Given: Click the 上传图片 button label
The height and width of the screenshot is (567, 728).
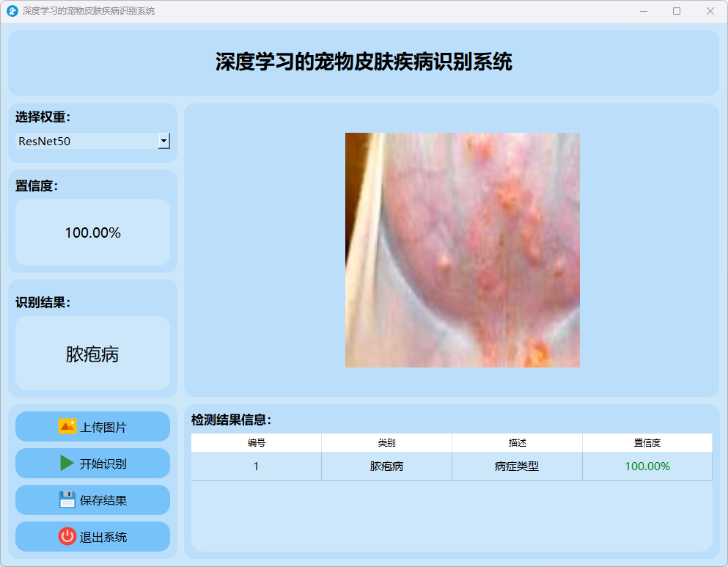Looking at the screenshot, I should [x=103, y=427].
